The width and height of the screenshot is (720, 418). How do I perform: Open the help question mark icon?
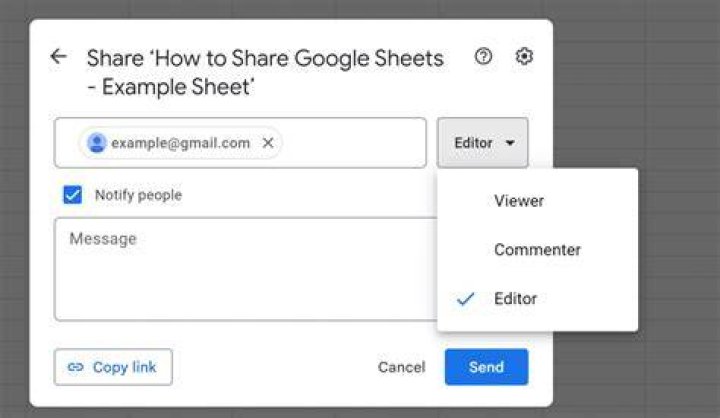pyautogui.click(x=483, y=56)
